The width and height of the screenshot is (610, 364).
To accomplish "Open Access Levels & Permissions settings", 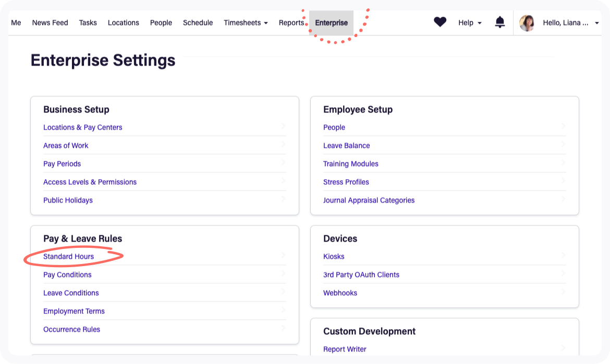I will point(90,182).
